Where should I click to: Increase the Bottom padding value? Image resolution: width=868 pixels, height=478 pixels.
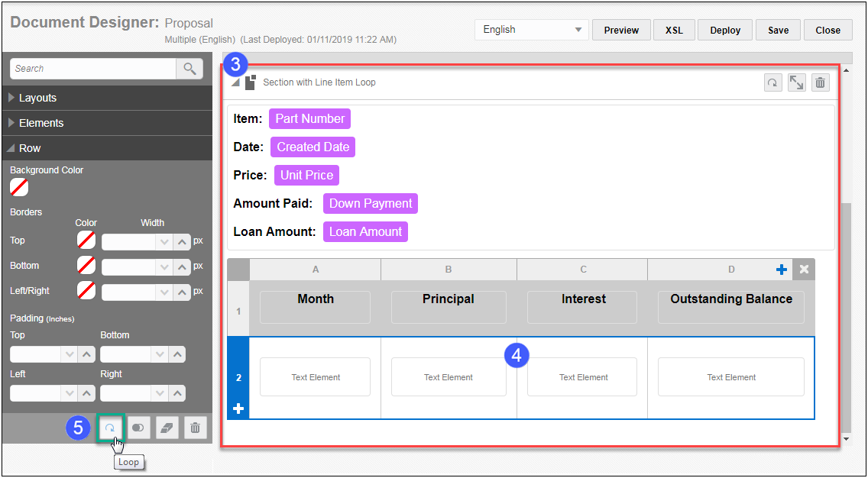[x=177, y=354]
